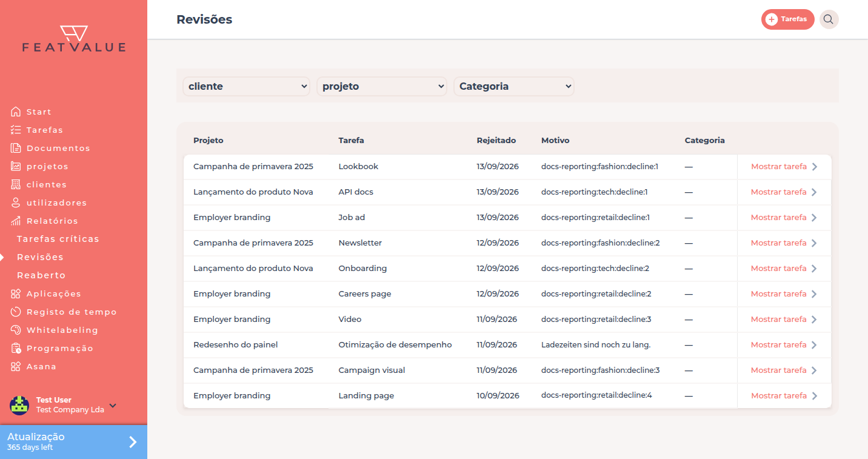The width and height of the screenshot is (868, 459).
Task: Go to Whitelabeling in the sidebar
Action: (x=62, y=330)
